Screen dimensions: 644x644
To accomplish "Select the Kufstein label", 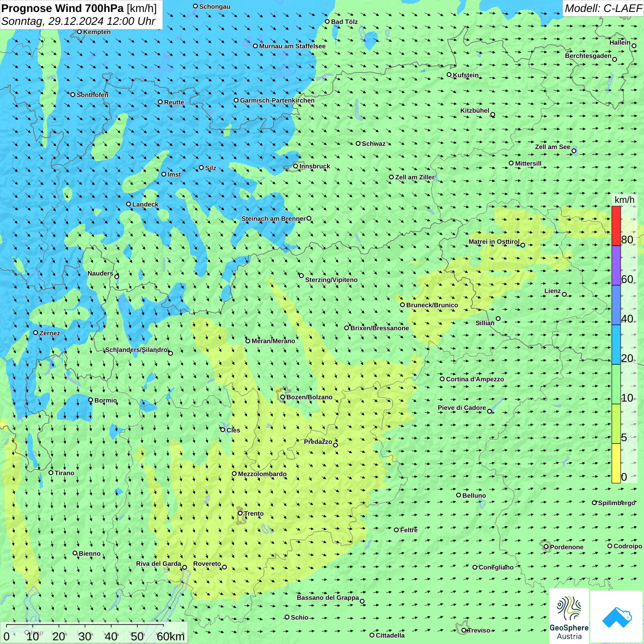I will point(466,75).
